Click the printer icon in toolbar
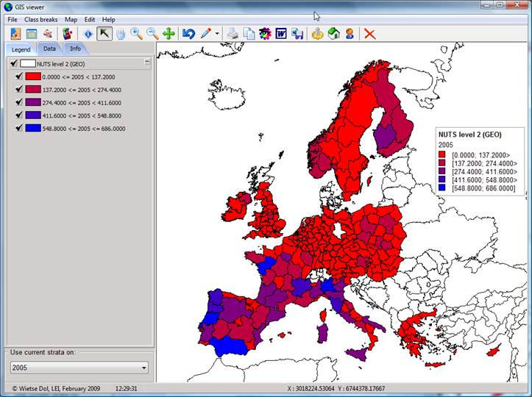The width and height of the screenshot is (532, 397). pyautogui.click(x=232, y=33)
